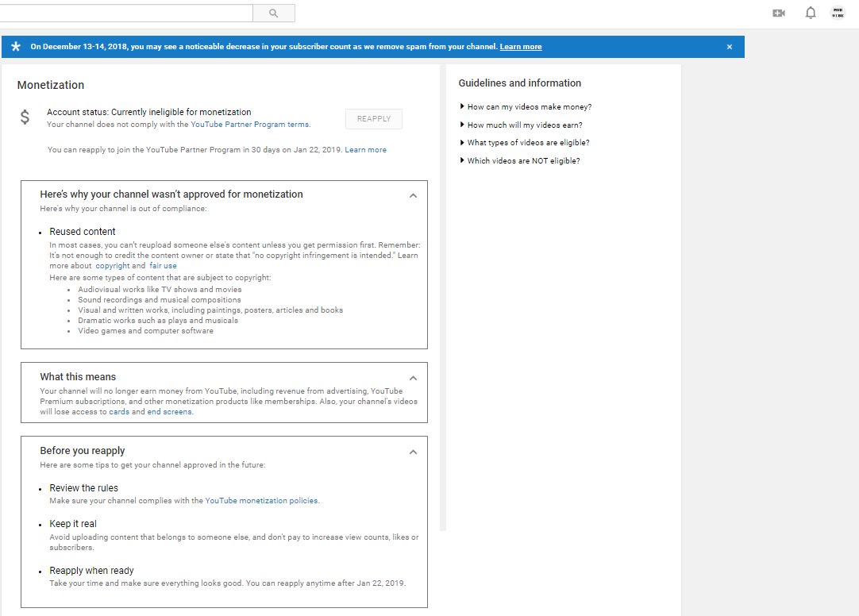859x616 pixels.
Task: Open YouTube Partner Program terms link
Action: pos(250,125)
